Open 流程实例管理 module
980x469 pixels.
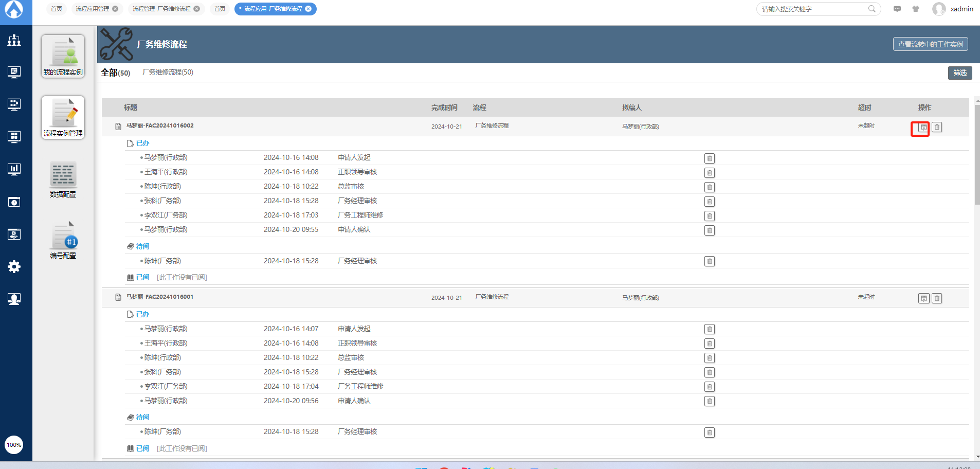point(63,117)
